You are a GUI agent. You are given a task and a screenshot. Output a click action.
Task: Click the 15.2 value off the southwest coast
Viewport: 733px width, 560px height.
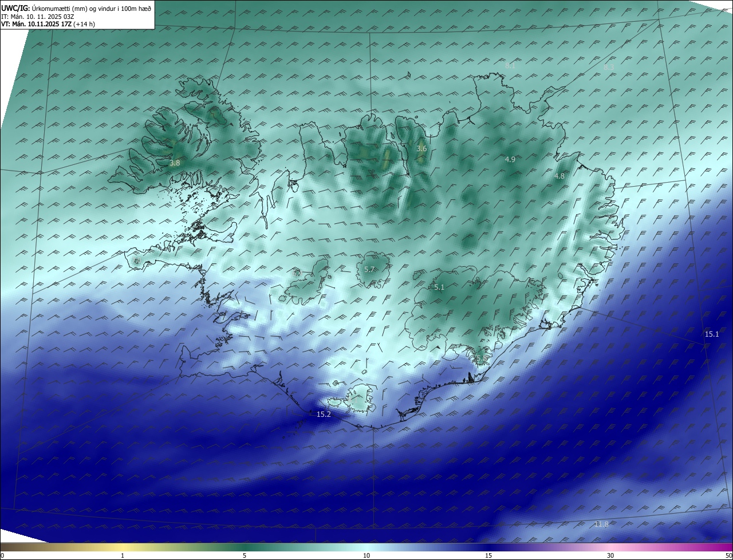coord(324,414)
